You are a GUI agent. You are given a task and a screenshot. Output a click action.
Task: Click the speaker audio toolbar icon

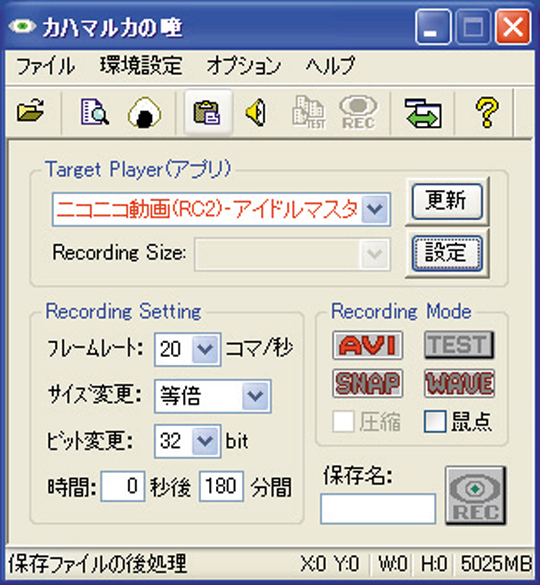(x=256, y=112)
